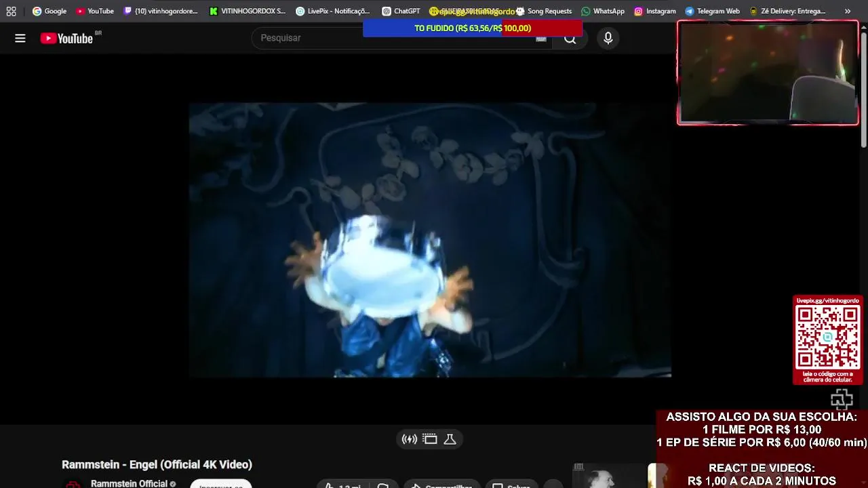This screenshot has height=488, width=868.
Task: Click the Rammstein Official channel avatar
Action: [72, 484]
